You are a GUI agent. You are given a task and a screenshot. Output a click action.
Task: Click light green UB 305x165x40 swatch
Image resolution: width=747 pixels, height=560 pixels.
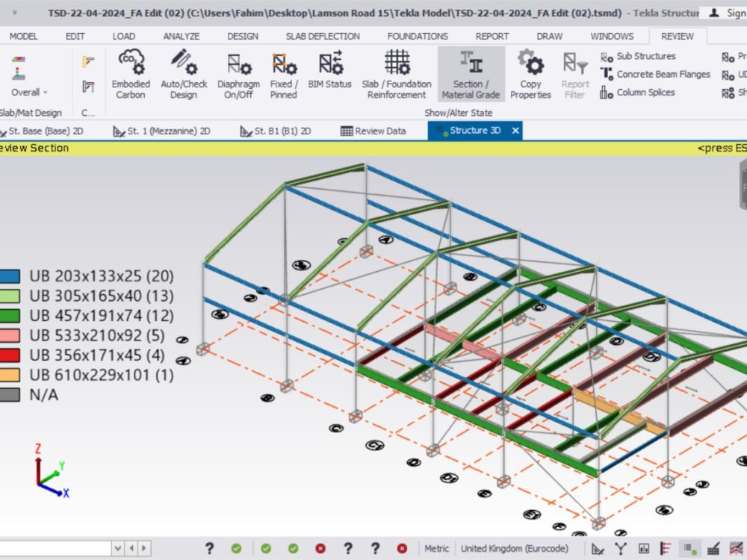pos(10,296)
